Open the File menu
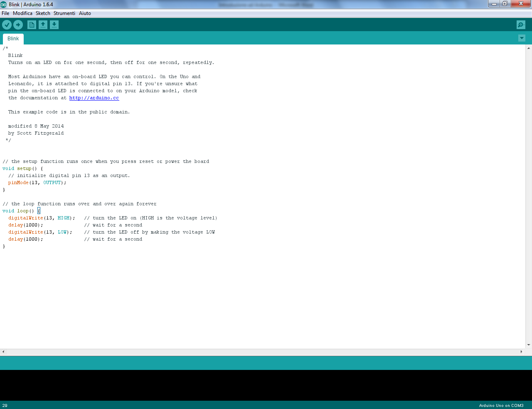 click(x=5, y=13)
